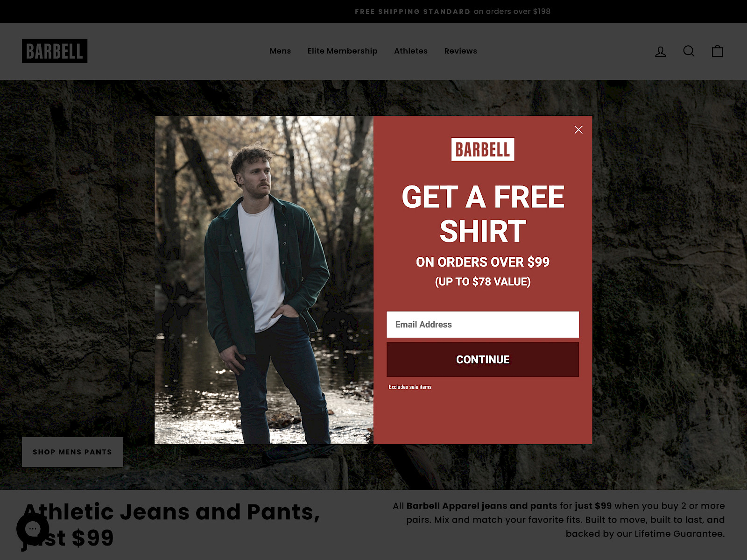Click the CONTINUE button
Viewport: 747px width, 560px height.
click(x=483, y=360)
